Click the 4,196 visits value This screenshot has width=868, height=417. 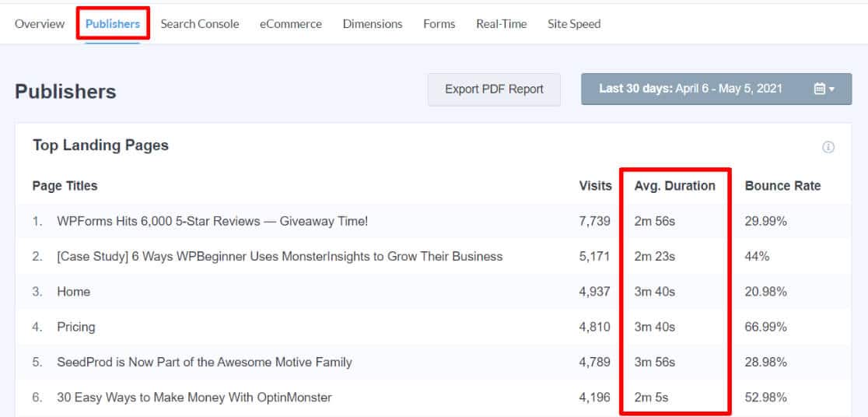pos(594,398)
